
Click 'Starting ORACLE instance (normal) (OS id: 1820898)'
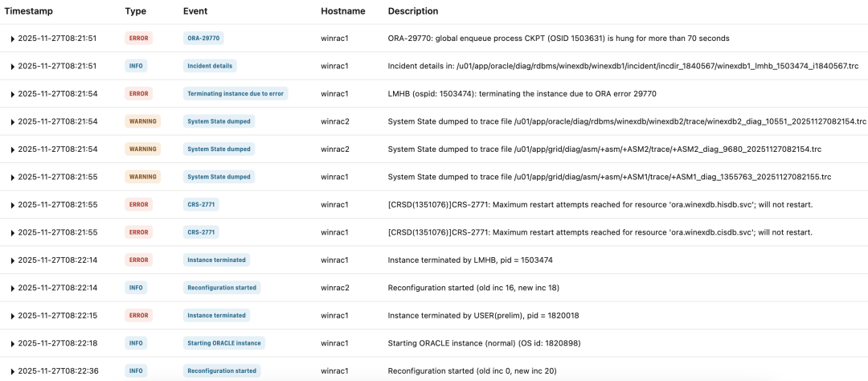click(x=485, y=343)
